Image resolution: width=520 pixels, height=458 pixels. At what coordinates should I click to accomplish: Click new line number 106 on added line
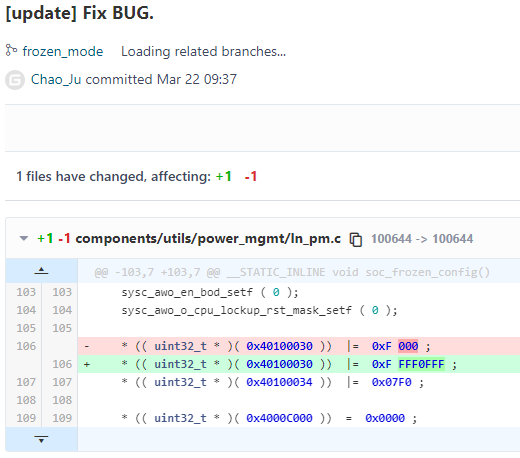click(x=62, y=364)
